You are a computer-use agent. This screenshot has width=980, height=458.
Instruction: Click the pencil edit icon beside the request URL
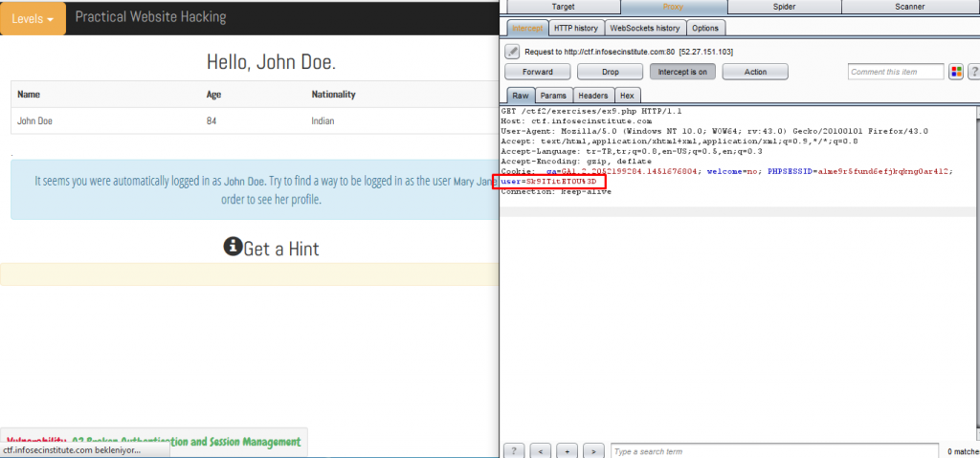pyautogui.click(x=512, y=51)
